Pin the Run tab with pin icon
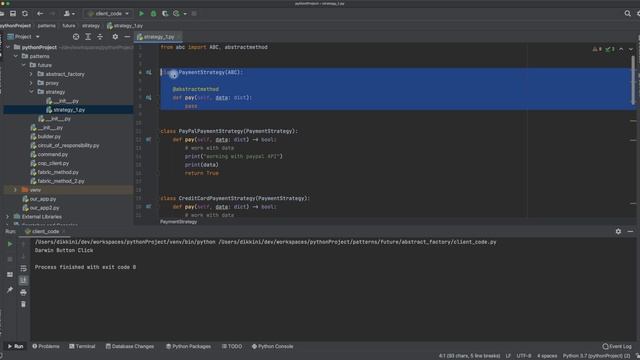 (10, 290)
